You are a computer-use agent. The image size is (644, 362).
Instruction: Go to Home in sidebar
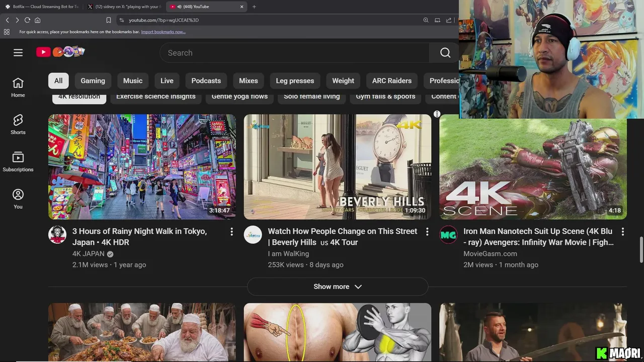tap(18, 87)
